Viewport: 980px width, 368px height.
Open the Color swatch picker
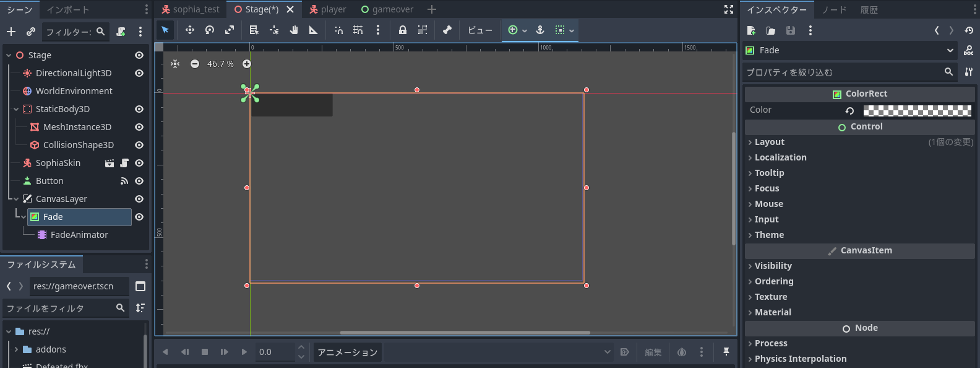click(x=918, y=110)
